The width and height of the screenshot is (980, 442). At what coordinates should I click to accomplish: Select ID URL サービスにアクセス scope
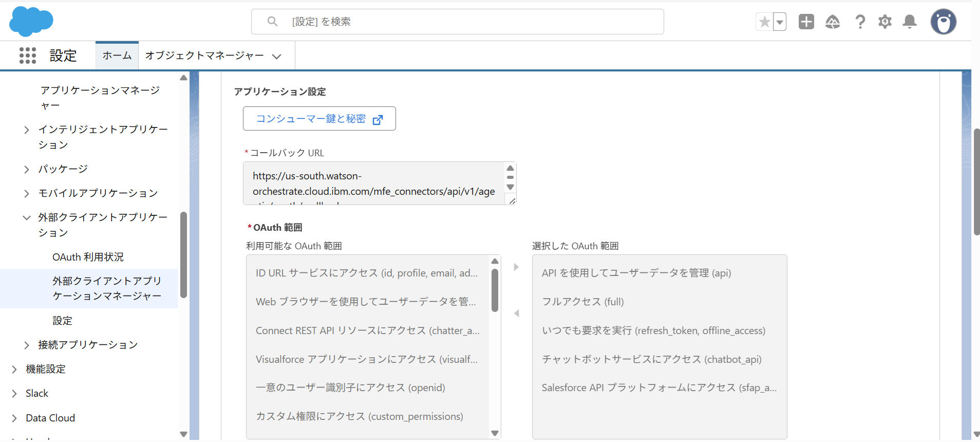tap(367, 273)
